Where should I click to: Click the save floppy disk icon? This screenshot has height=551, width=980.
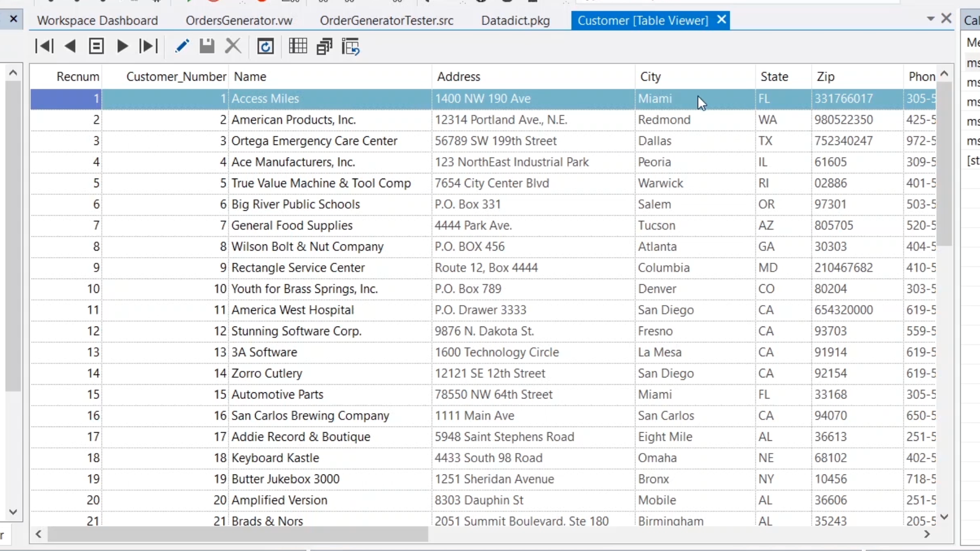tap(207, 46)
